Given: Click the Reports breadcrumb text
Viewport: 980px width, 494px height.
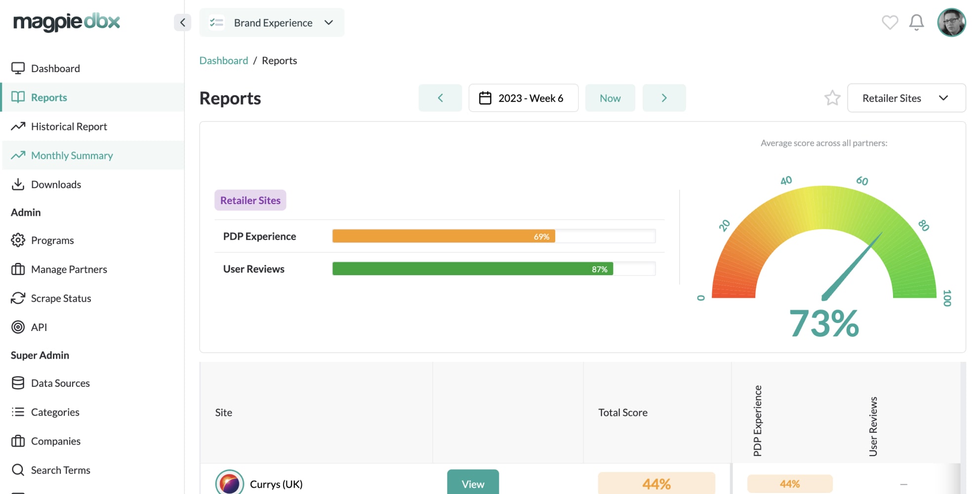Looking at the screenshot, I should point(279,60).
